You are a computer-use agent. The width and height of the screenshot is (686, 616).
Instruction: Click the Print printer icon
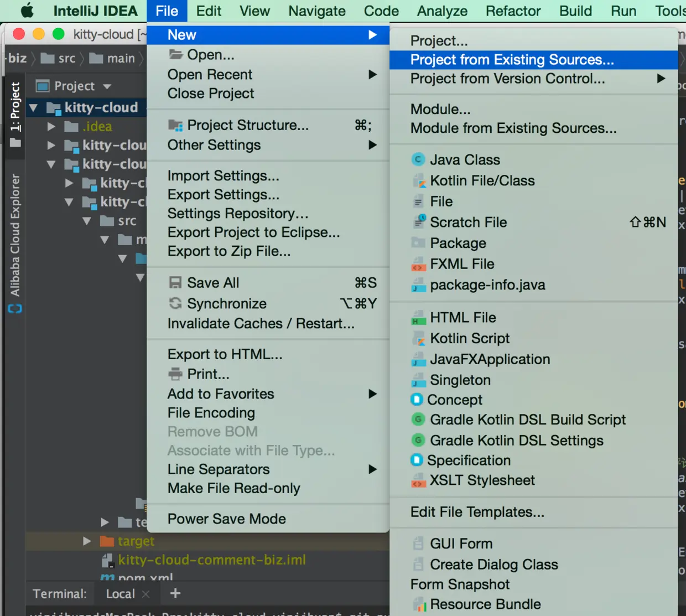(x=175, y=374)
